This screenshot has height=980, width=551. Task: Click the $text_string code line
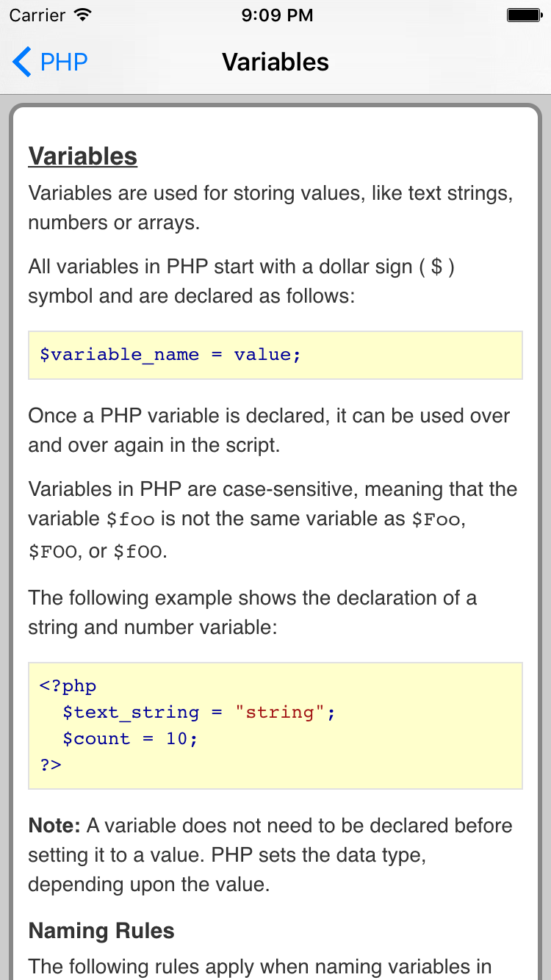(x=131, y=713)
